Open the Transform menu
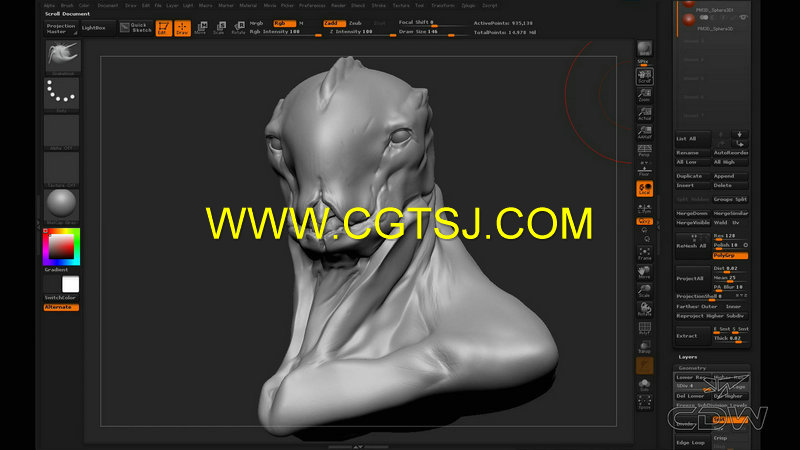The image size is (800, 450). (x=443, y=6)
